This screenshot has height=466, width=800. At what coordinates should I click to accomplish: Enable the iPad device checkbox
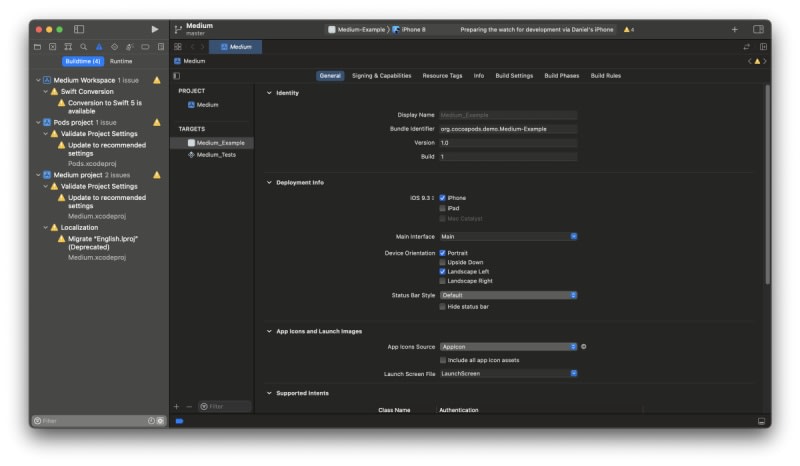tap(443, 208)
